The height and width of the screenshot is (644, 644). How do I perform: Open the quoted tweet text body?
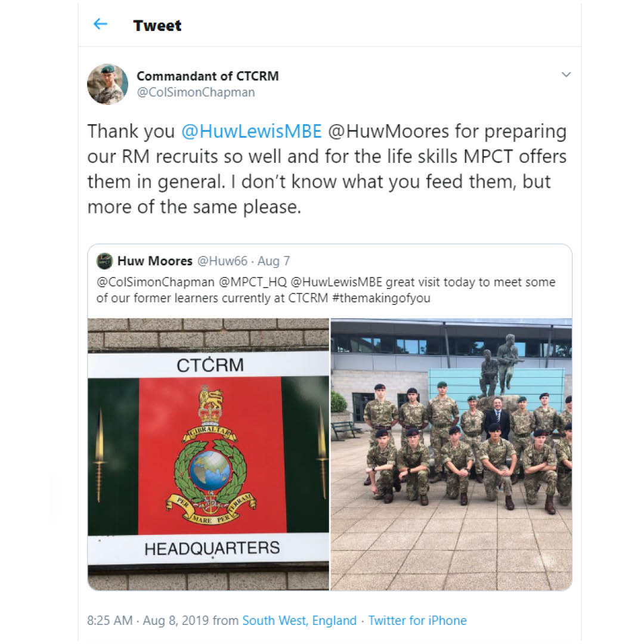326,290
